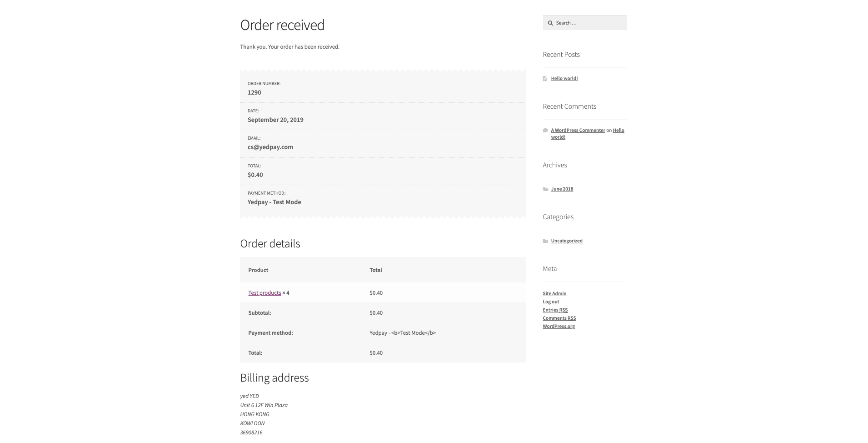Viewport: 868px width, 443px height.
Task: Open the Test products link in order details
Action: click(x=264, y=293)
